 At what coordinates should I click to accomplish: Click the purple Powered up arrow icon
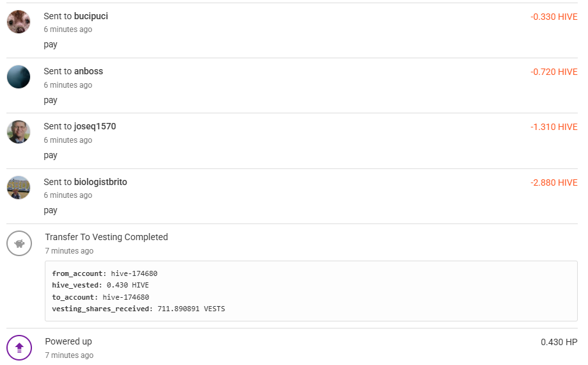coord(19,348)
